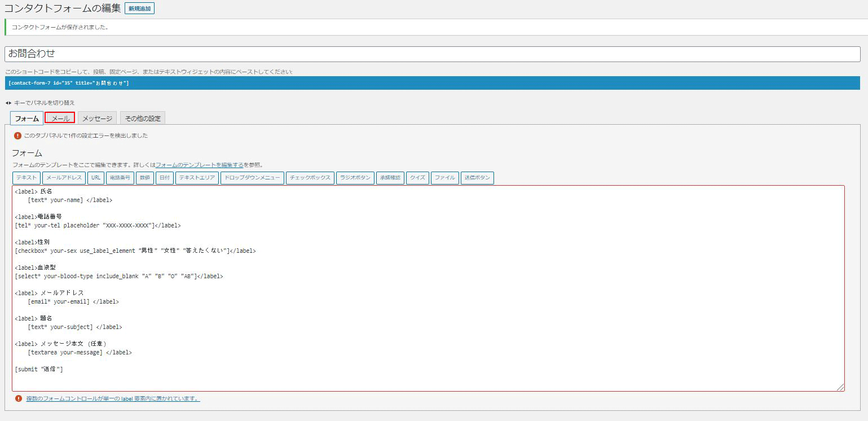868x421 pixels.
Task: Insert a ラジオボタン tag
Action: [x=355, y=178]
